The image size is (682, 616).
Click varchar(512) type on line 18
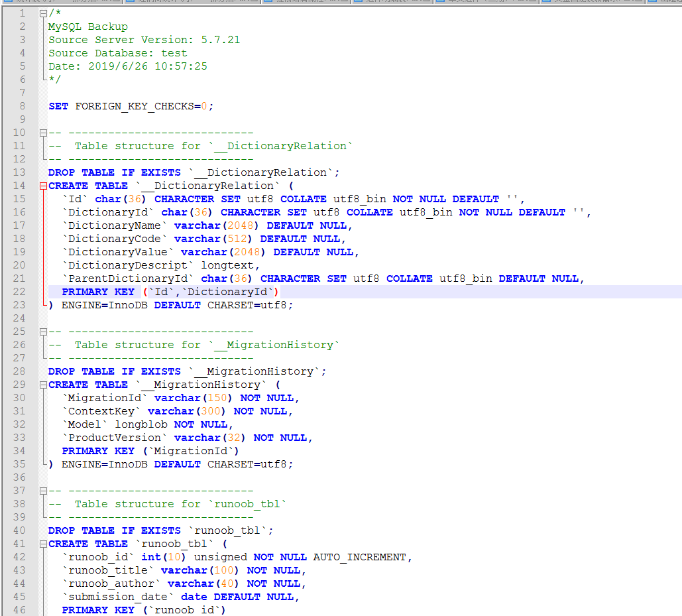point(213,239)
